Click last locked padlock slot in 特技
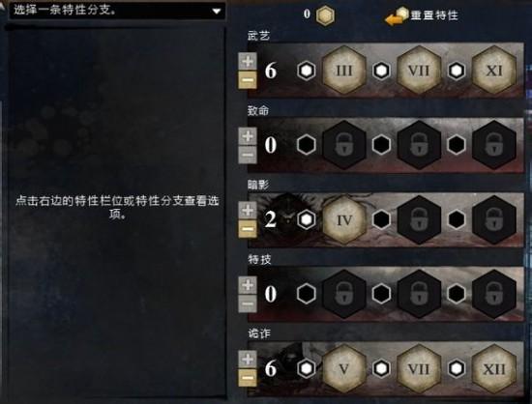This screenshot has height=404, width=532. coord(494,294)
